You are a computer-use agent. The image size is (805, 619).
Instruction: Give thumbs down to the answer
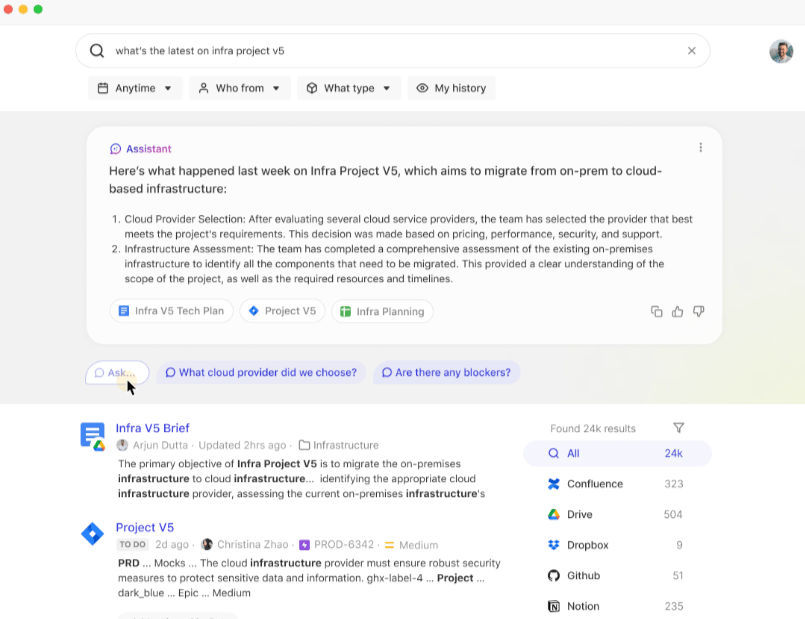click(698, 312)
